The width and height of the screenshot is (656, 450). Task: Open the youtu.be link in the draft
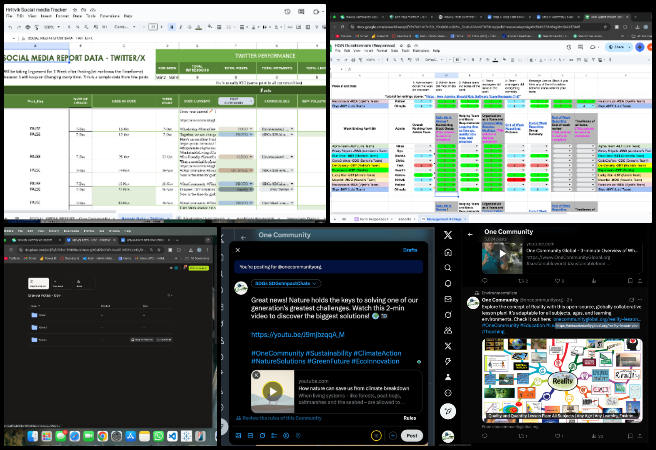(x=298, y=335)
